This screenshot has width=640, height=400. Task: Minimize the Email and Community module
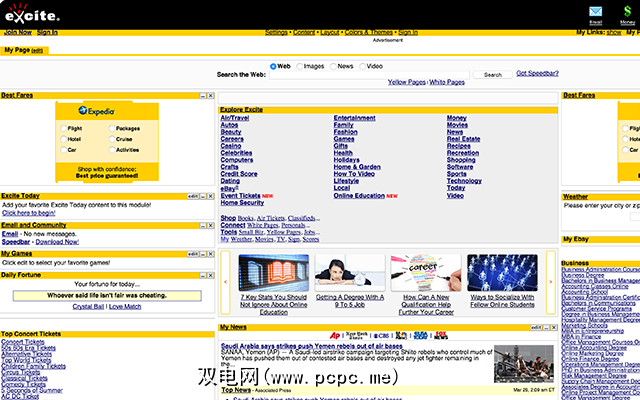(x=203, y=226)
